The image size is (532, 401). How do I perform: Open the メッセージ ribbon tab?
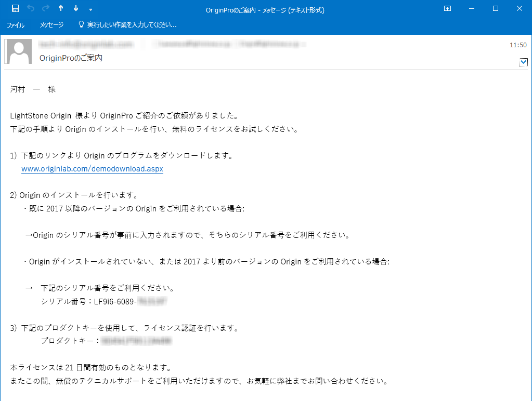(51, 25)
